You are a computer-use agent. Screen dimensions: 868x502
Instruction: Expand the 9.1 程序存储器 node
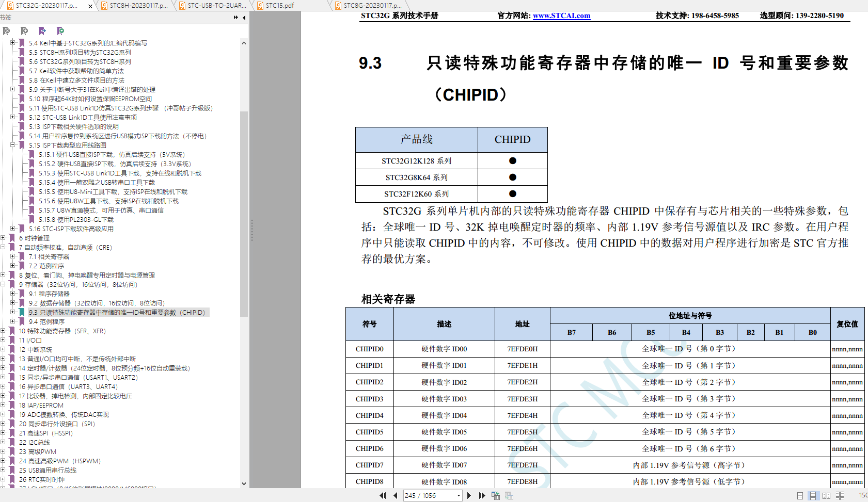point(13,293)
